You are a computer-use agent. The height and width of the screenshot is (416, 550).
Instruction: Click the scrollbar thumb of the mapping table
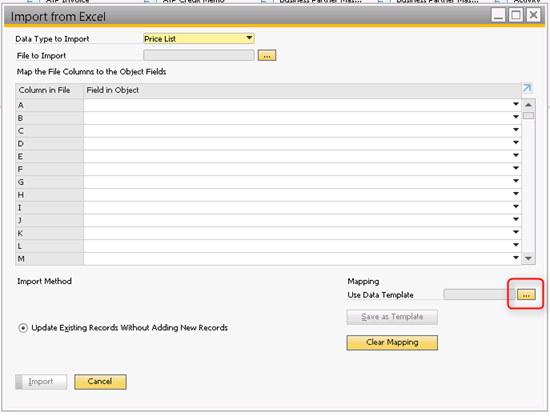(x=528, y=116)
